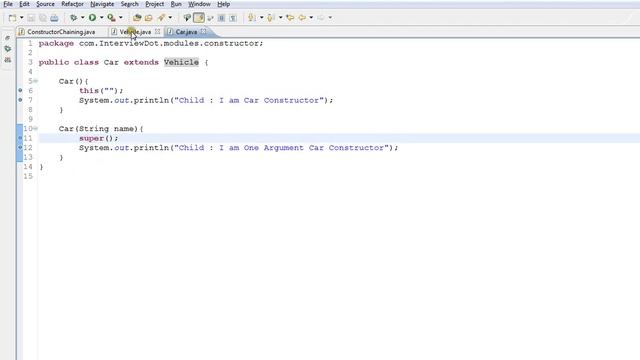Viewport: 640px width, 360px height.
Task: Click the Open Type wand icon
Action: (x=161, y=18)
